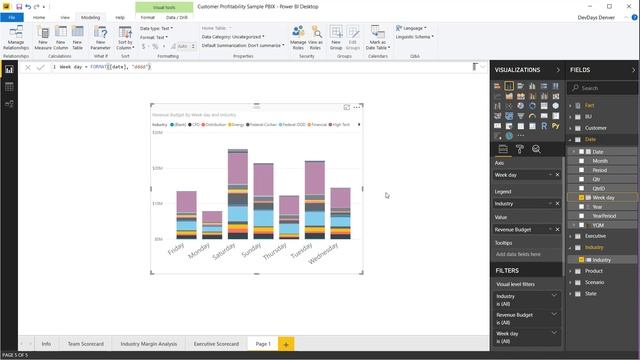The height and width of the screenshot is (360, 640).
Task: Create a New Measure
Action: click(43, 37)
